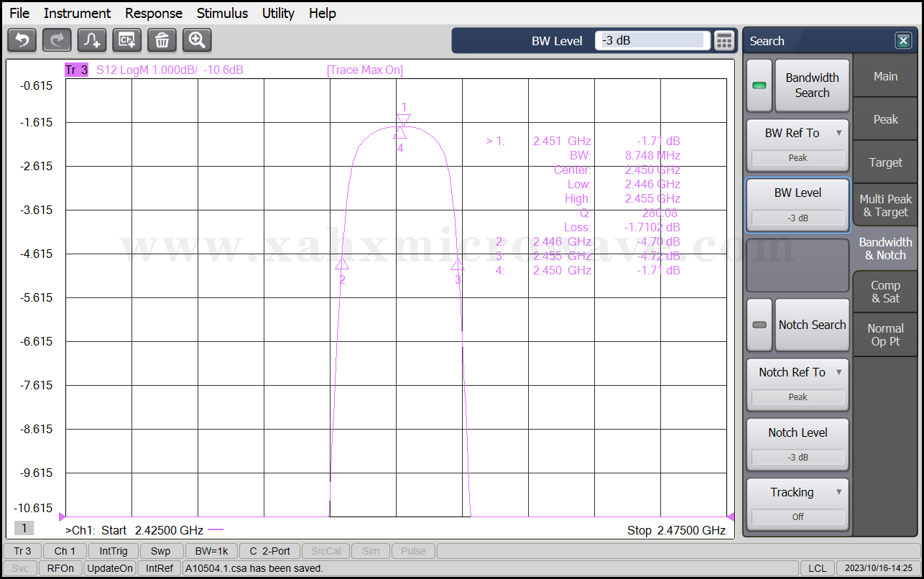This screenshot has width=924, height=579.
Task: Switch to the Peak tab
Action: tap(885, 119)
